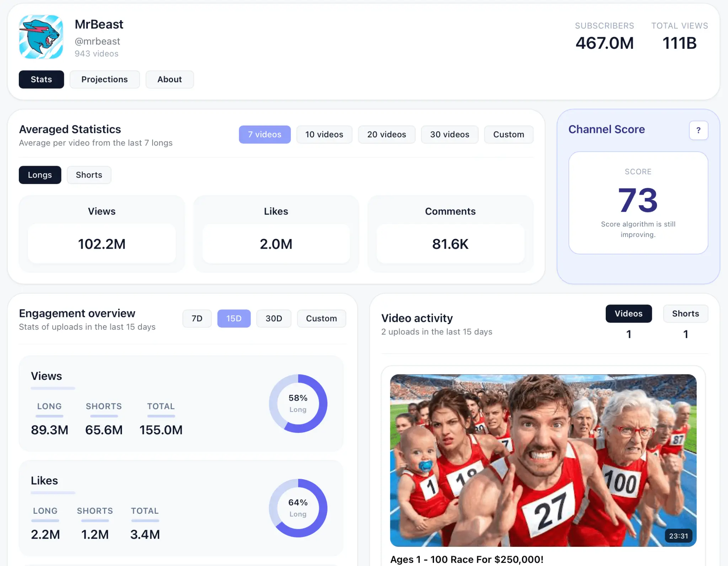Viewport: 728px width, 566px height.
Task: Click the 943 videos count
Action: click(97, 54)
